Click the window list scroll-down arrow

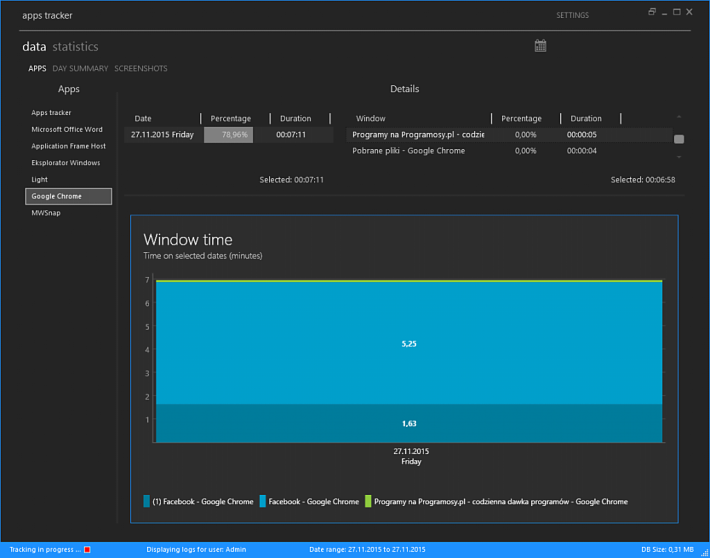[x=679, y=157]
